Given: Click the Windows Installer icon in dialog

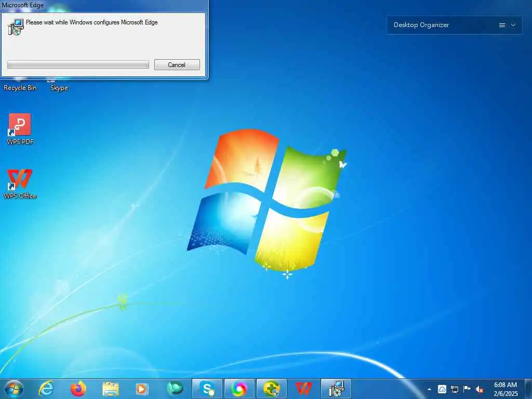Looking at the screenshot, I should pyautogui.click(x=16, y=27).
